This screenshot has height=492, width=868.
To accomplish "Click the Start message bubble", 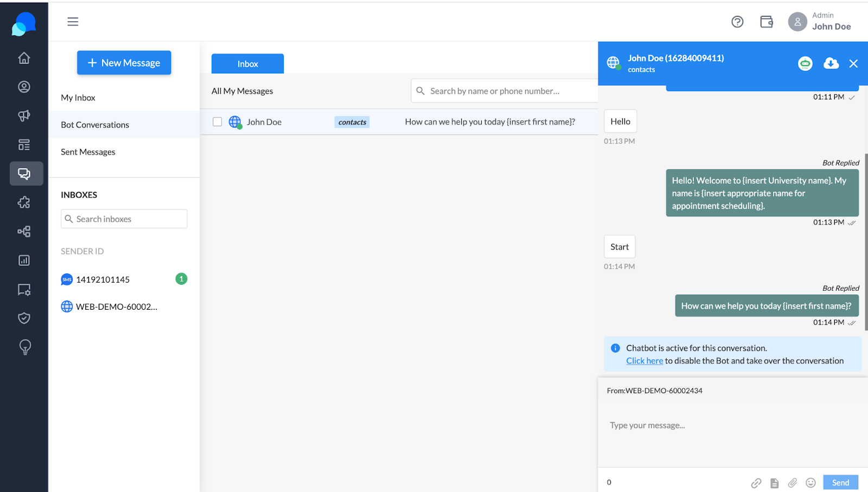I will [620, 247].
